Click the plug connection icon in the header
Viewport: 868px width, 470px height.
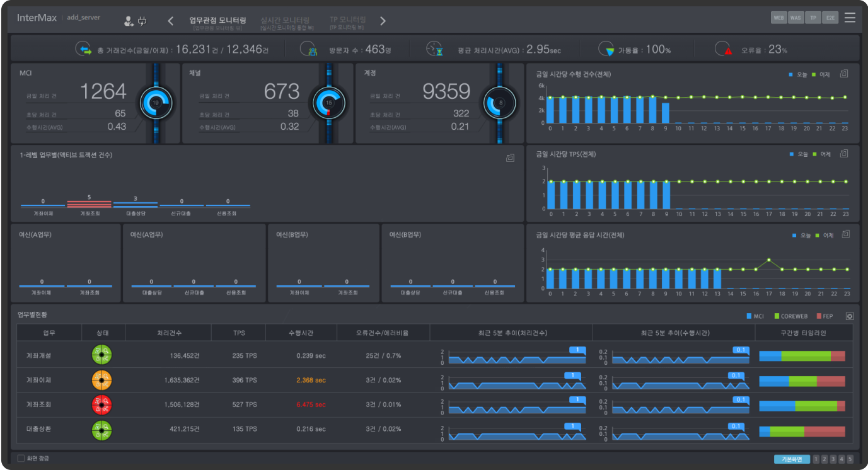(142, 21)
